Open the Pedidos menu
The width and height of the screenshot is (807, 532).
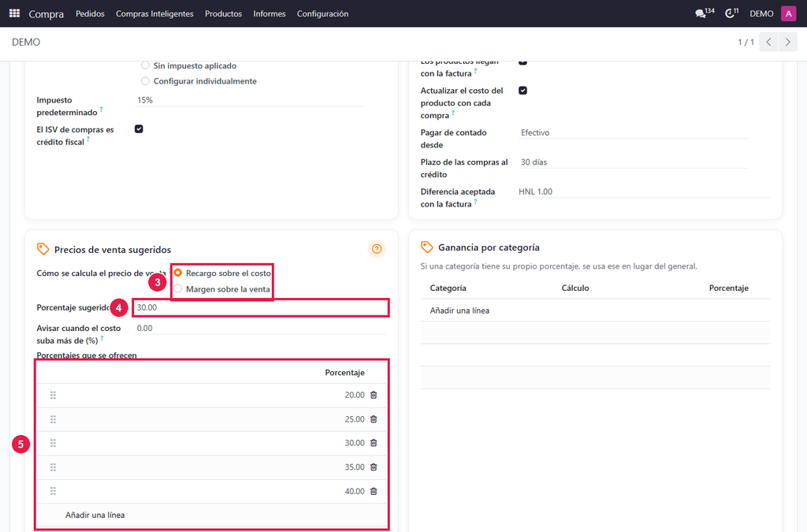[90, 13]
